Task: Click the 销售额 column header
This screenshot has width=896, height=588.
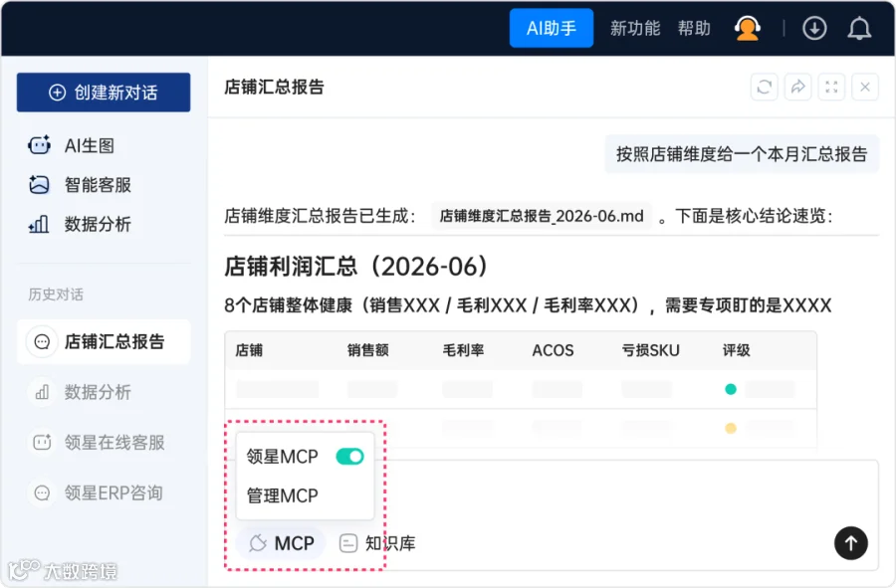Action: [x=368, y=350]
